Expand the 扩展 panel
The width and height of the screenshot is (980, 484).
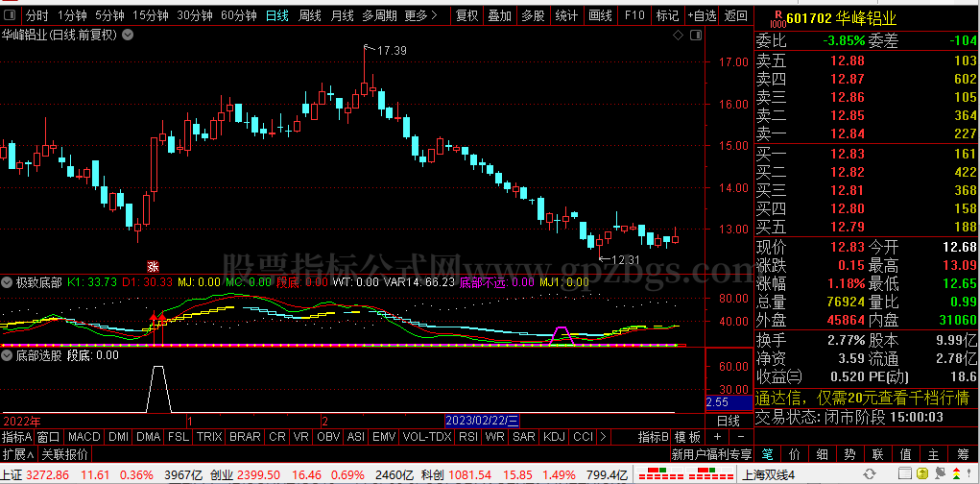17,453
